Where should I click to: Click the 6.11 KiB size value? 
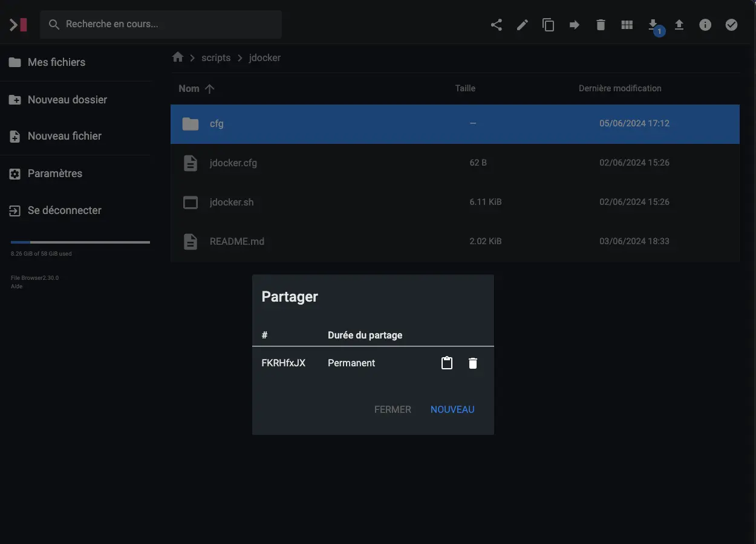(x=486, y=202)
